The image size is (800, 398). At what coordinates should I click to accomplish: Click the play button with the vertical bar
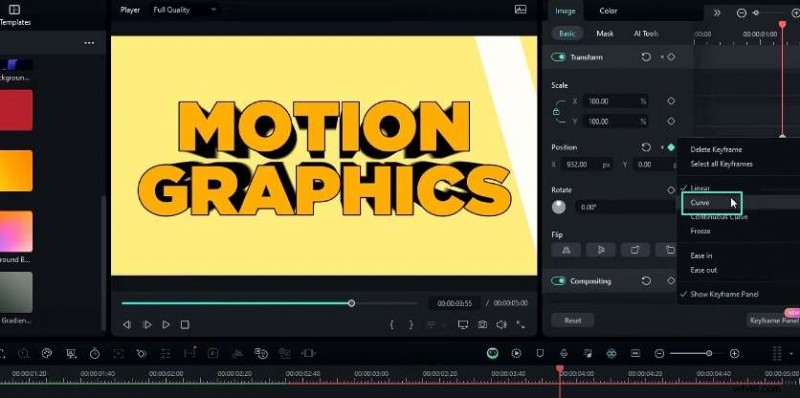click(x=147, y=325)
